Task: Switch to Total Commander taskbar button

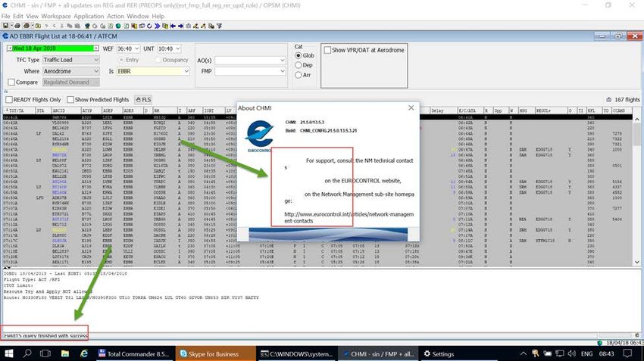Action: coord(134,353)
